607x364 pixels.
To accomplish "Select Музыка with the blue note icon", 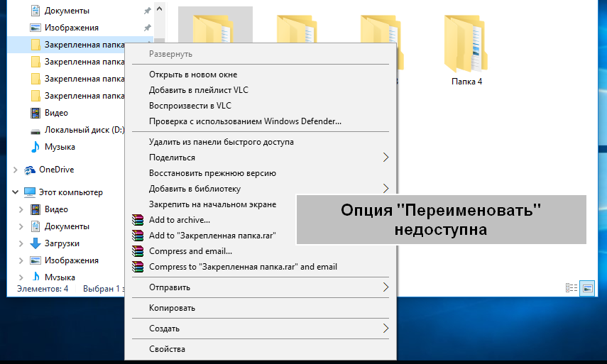I will coord(60,147).
